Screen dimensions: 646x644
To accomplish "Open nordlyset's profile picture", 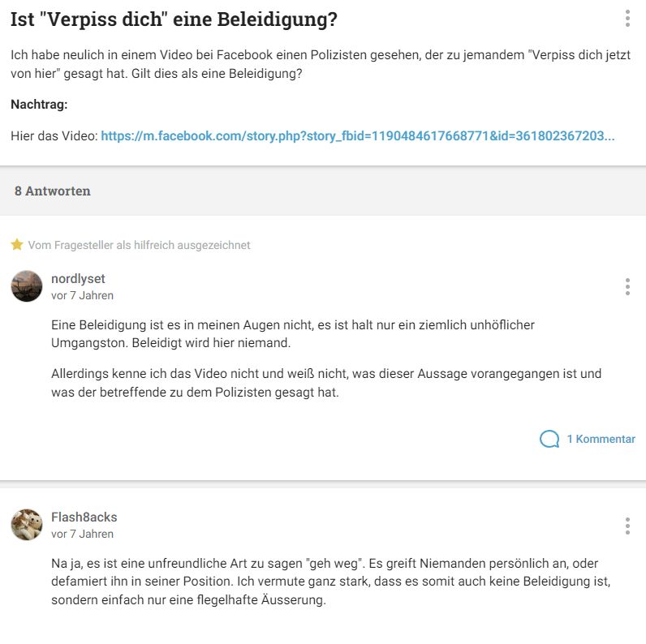I will coord(26,286).
